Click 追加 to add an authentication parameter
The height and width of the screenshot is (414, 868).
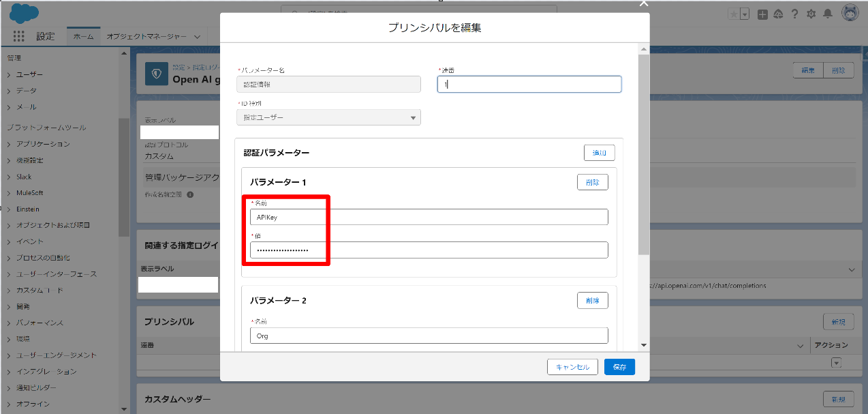599,153
